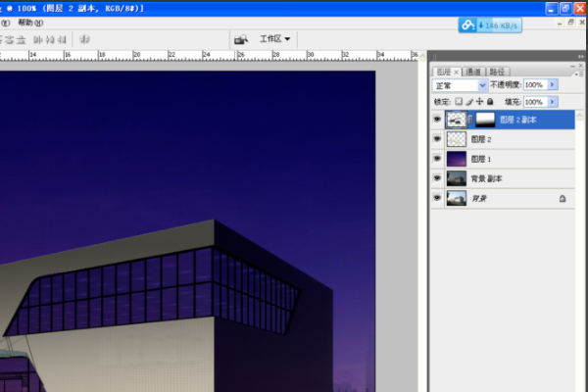Image resolution: width=588 pixels, height=392 pixels.
Task: Hide the 图层 2 副本 layer
Action: pos(437,120)
